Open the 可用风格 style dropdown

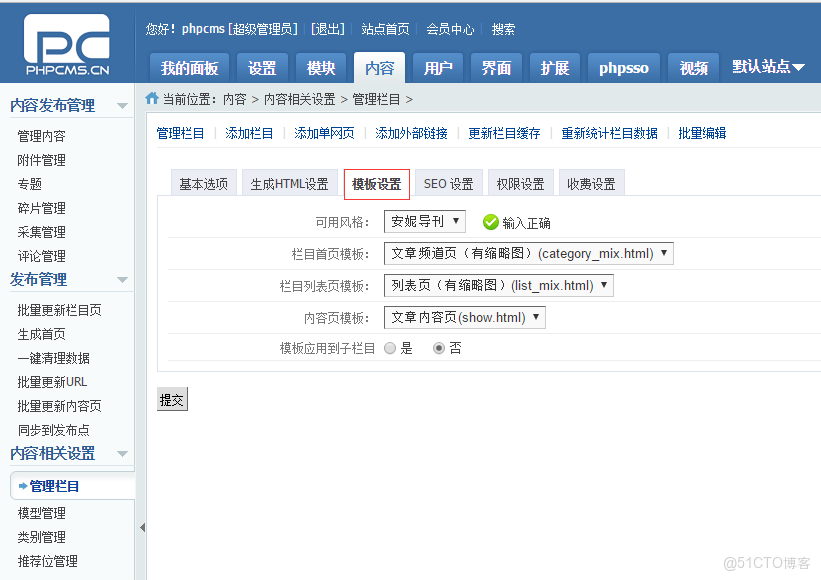click(424, 221)
